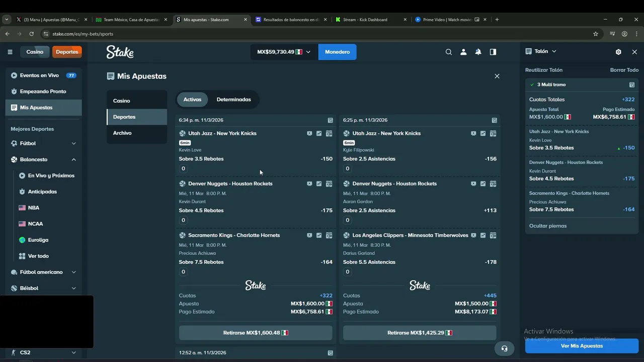Open scoreboard icon for Aaron Gordon leg
This screenshot has height=362, width=644.
tap(493, 184)
